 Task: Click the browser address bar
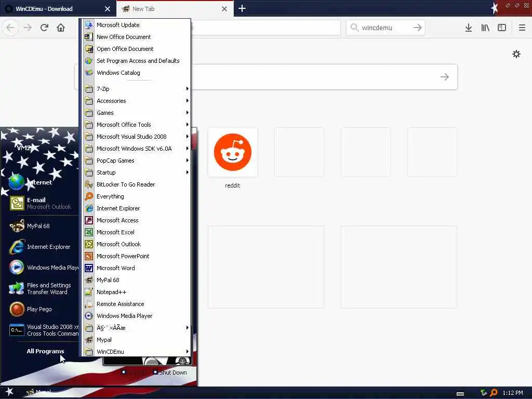265,28
